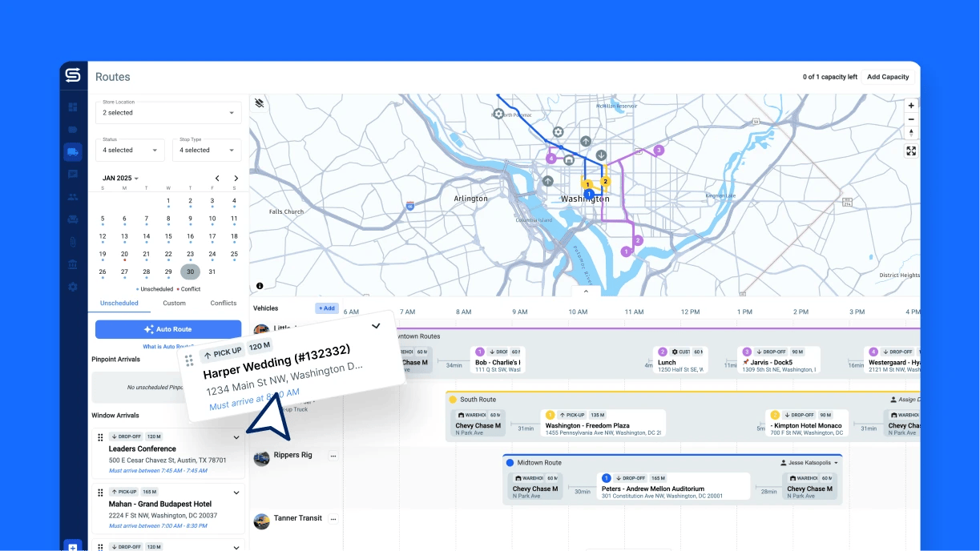Open the Status filter dropdown
Image resolution: width=980 pixels, height=551 pixels.
[130, 150]
